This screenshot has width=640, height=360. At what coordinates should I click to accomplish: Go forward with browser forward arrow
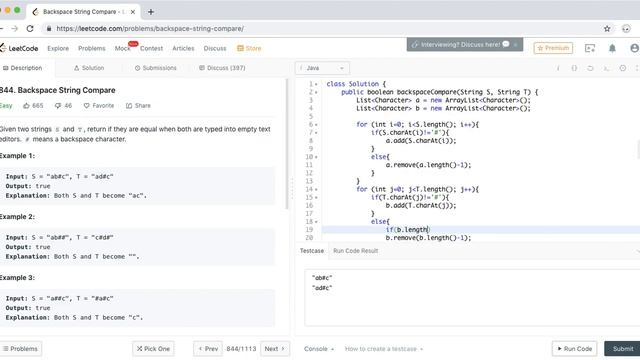tap(15, 29)
